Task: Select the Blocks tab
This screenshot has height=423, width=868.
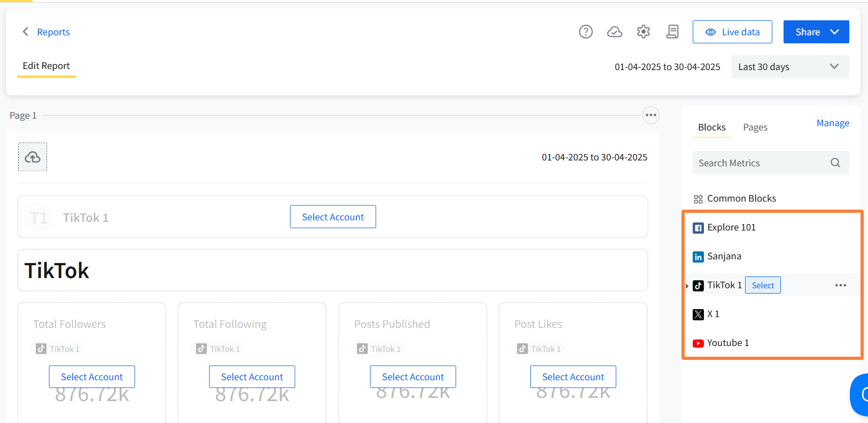Action: (711, 127)
